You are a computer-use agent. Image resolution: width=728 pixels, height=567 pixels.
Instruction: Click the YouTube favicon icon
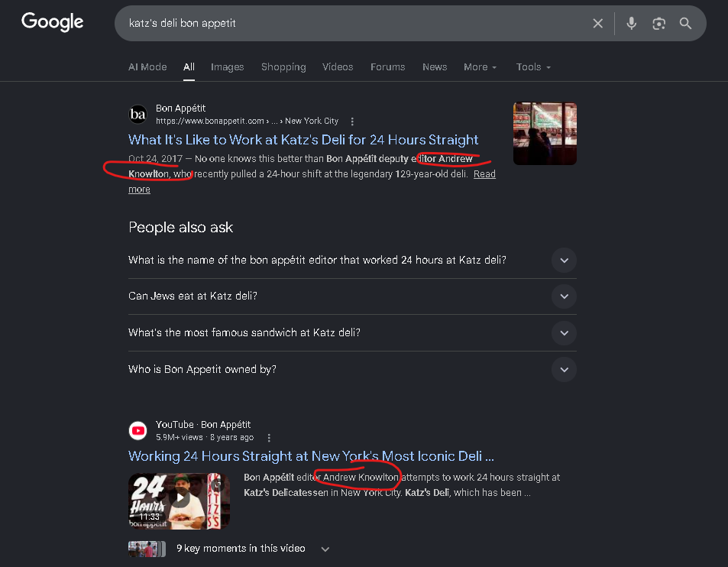pos(138,430)
